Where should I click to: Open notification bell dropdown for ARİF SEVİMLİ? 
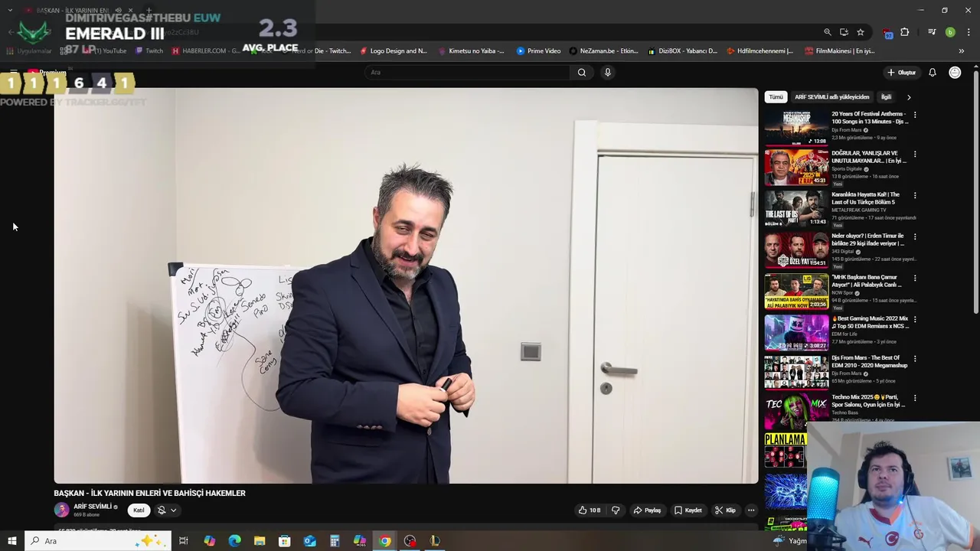167,510
